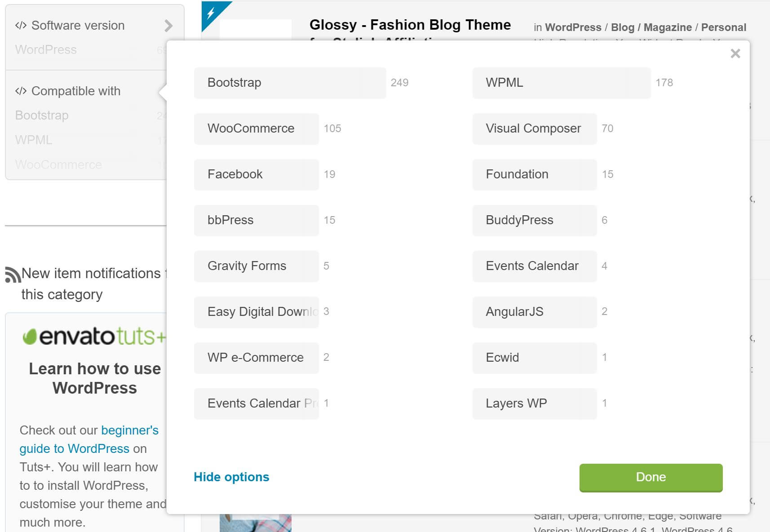Screen dimensions: 770x532
Task: Choose the Foundation filter option
Action: tap(534, 174)
